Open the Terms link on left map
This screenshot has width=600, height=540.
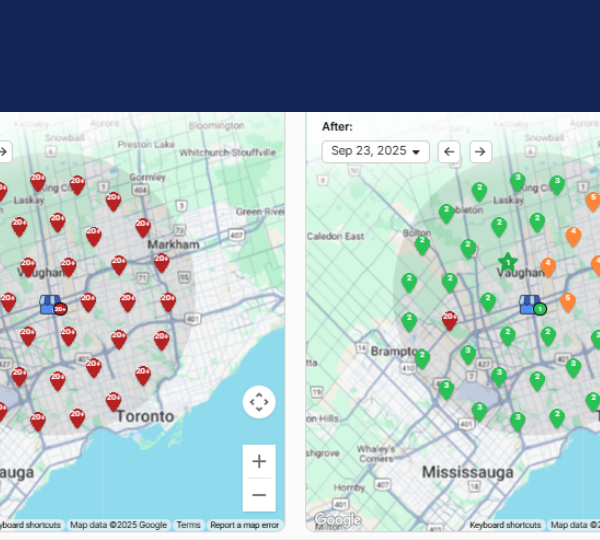click(x=188, y=525)
